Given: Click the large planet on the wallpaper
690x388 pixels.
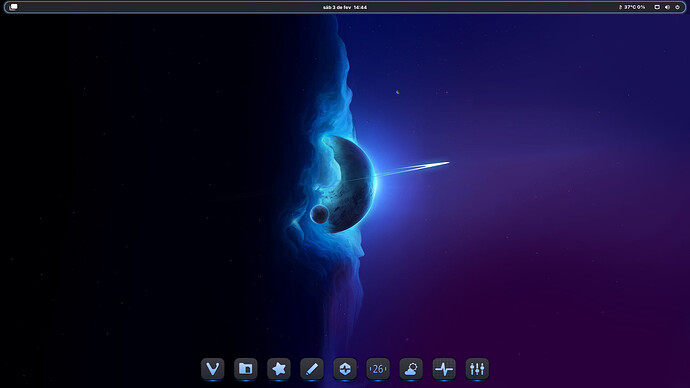Looking at the screenshot, I should tap(350, 184).
